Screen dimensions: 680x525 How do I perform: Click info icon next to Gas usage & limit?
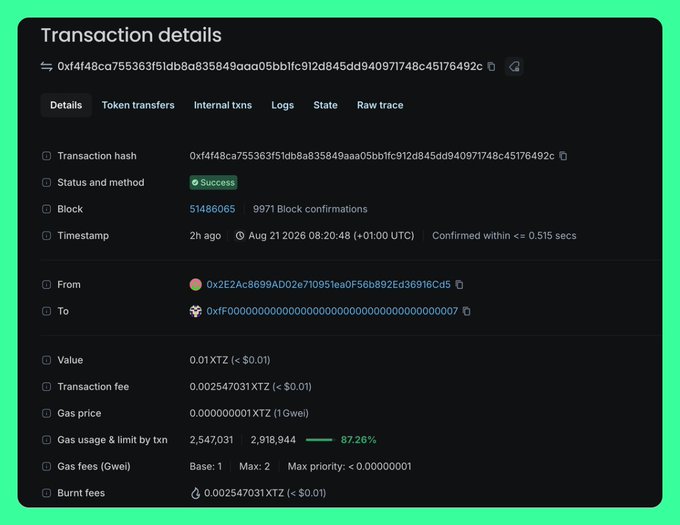coord(46,440)
